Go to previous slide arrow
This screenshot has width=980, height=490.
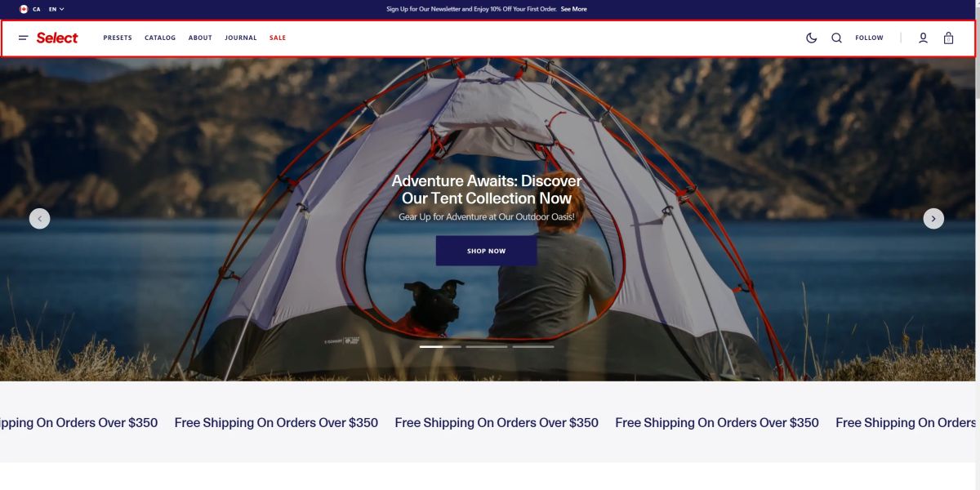coord(39,218)
